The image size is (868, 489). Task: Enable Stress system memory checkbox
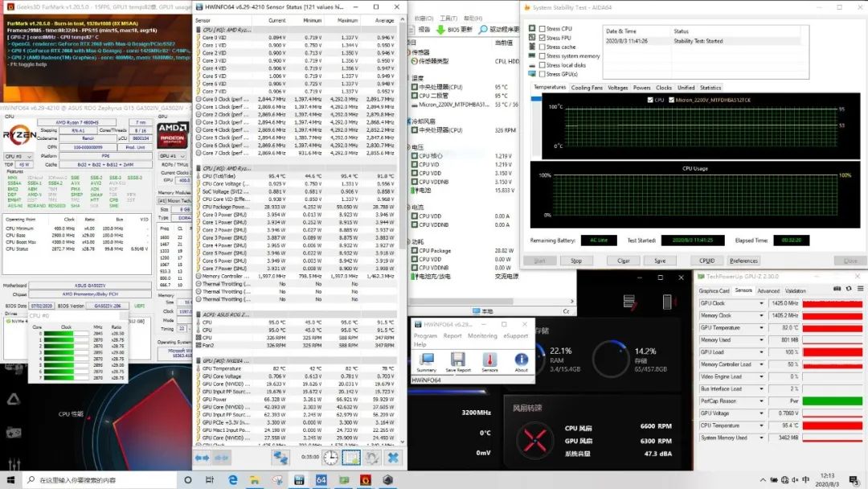click(x=542, y=56)
